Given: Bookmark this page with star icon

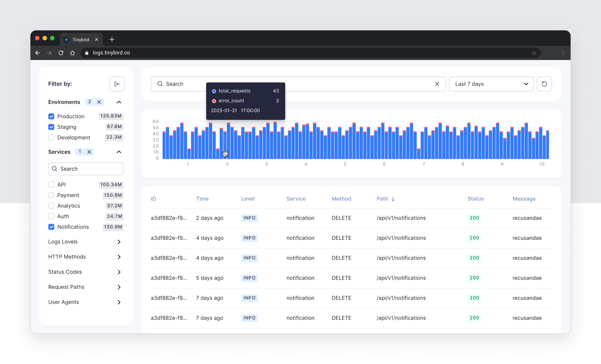Looking at the screenshot, I should pyautogui.click(x=534, y=53).
